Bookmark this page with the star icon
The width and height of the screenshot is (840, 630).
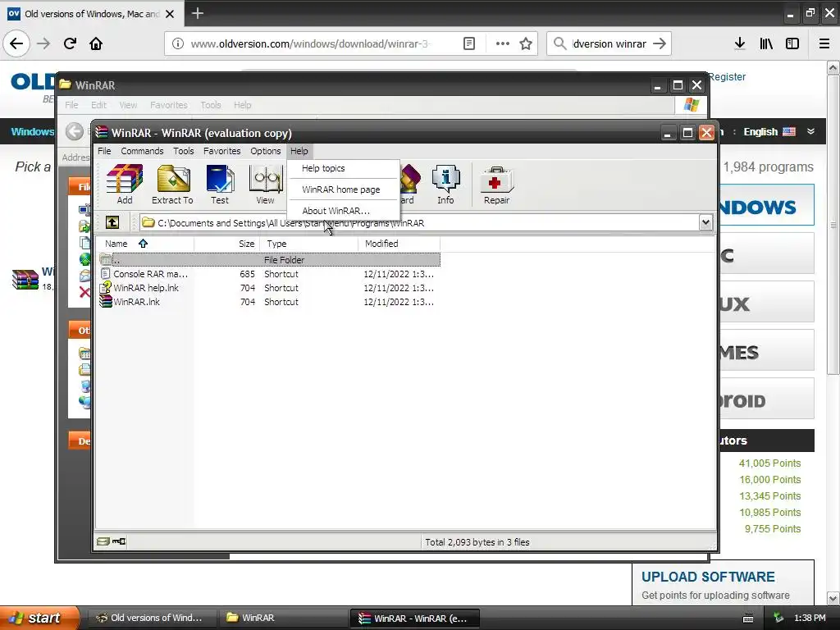click(x=526, y=43)
